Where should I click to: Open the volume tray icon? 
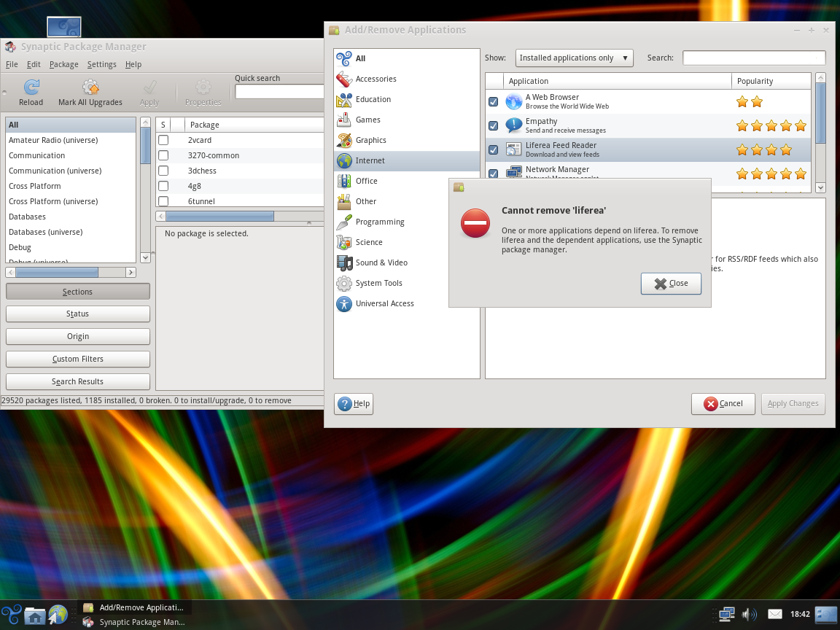pos(749,614)
